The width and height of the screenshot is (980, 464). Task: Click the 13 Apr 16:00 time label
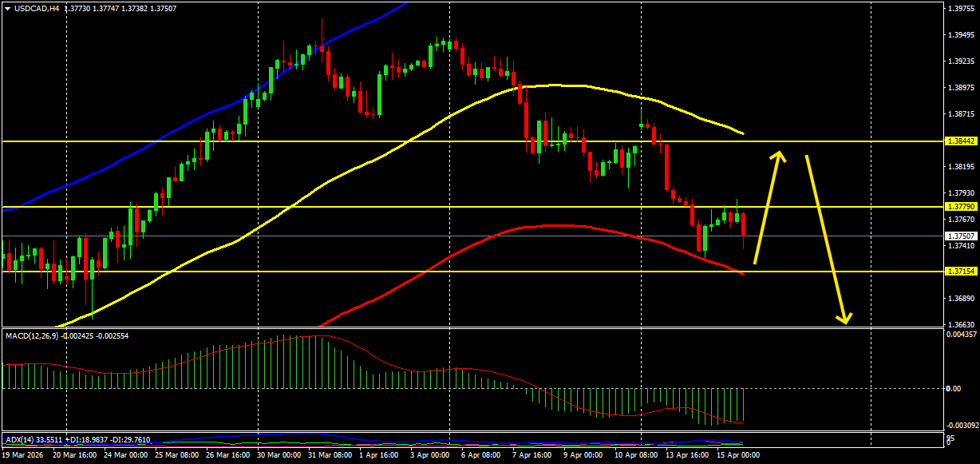click(687, 455)
